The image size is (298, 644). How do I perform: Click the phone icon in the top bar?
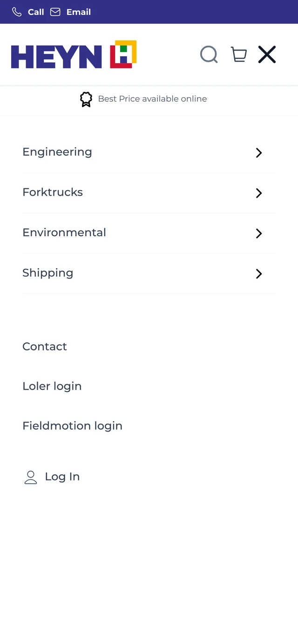tap(17, 12)
